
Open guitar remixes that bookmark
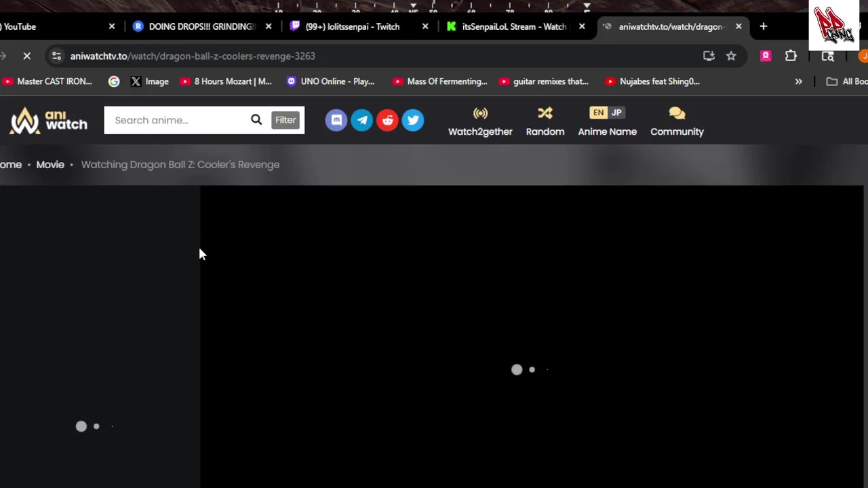pyautogui.click(x=544, y=81)
